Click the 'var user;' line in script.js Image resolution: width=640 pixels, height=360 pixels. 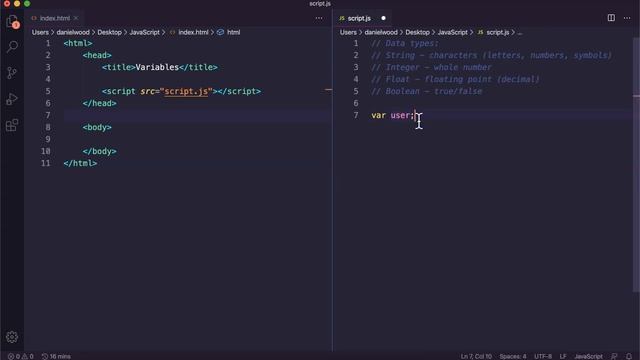pyautogui.click(x=392, y=116)
